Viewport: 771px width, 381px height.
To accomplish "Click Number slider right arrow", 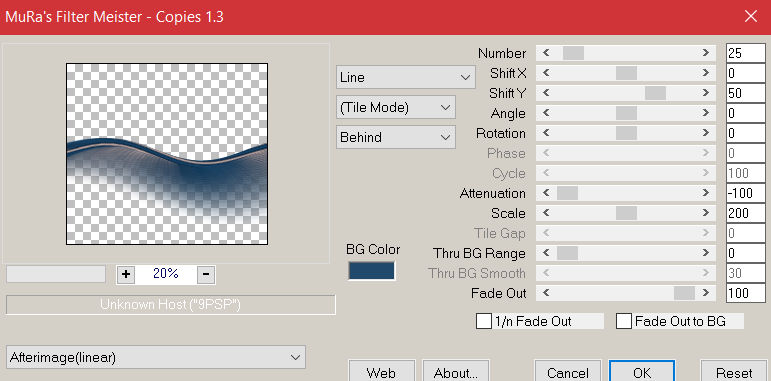I will click(706, 53).
